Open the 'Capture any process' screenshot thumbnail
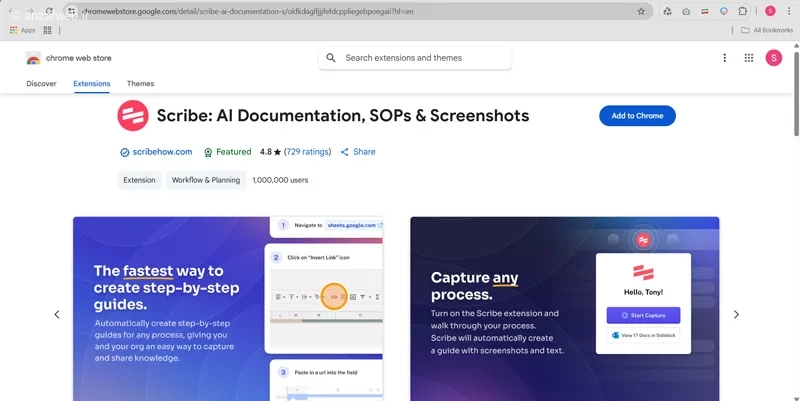 (x=565, y=309)
